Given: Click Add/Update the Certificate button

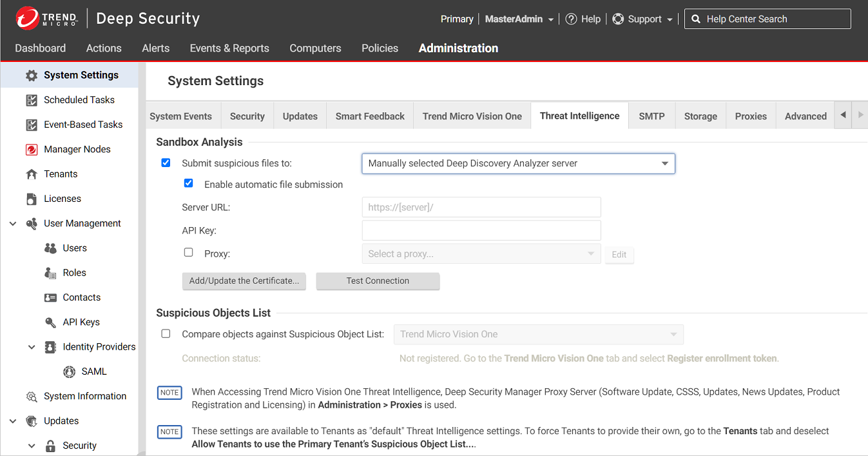Looking at the screenshot, I should pyautogui.click(x=244, y=281).
